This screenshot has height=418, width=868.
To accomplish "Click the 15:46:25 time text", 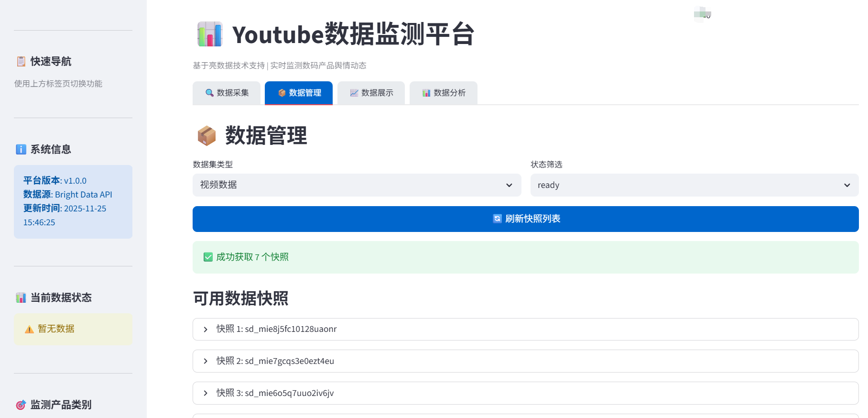I will [x=39, y=222].
